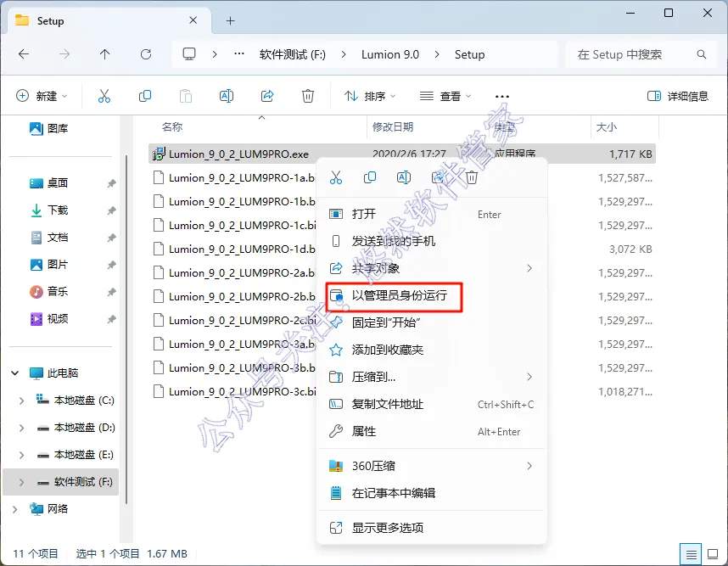This screenshot has width=728, height=566.
Task: Click 软件测试 (F:) in breadcrumb path
Action: pyautogui.click(x=293, y=54)
